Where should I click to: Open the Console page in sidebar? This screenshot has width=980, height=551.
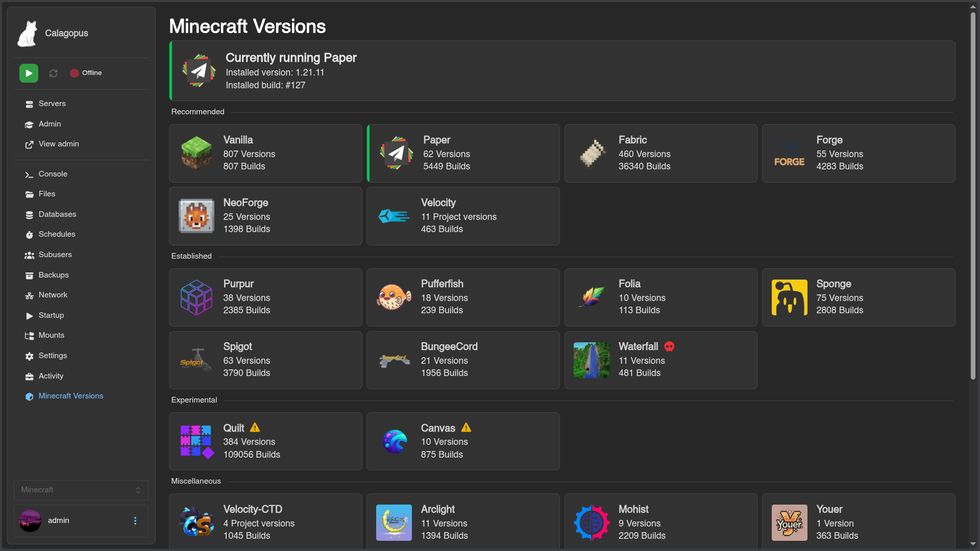tap(53, 174)
